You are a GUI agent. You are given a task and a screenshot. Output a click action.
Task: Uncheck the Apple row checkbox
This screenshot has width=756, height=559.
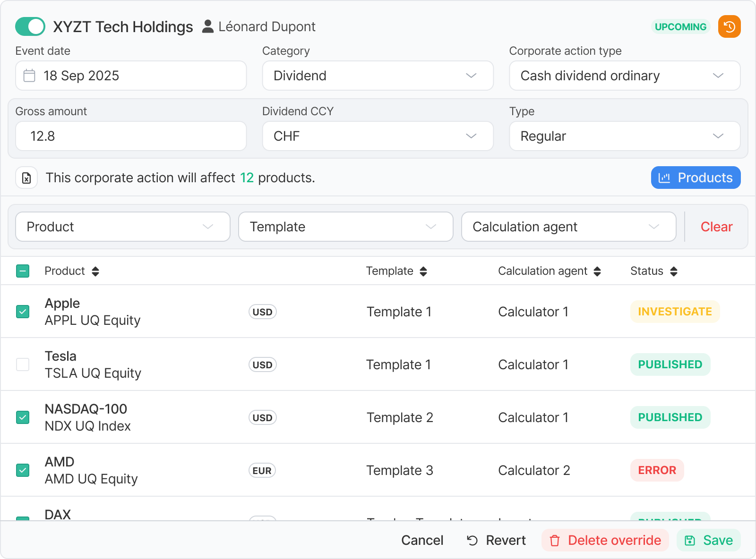pyautogui.click(x=23, y=312)
